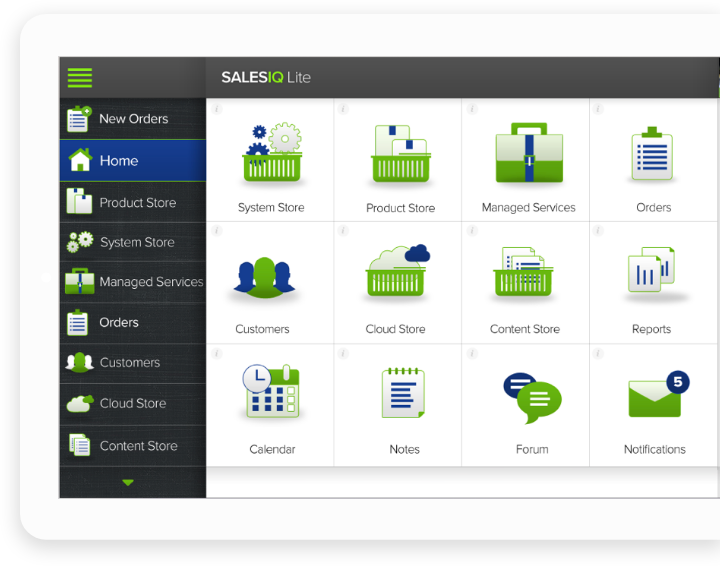Click the Notifications tile label
Viewport: 720px width, 566px height.
tap(655, 449)
